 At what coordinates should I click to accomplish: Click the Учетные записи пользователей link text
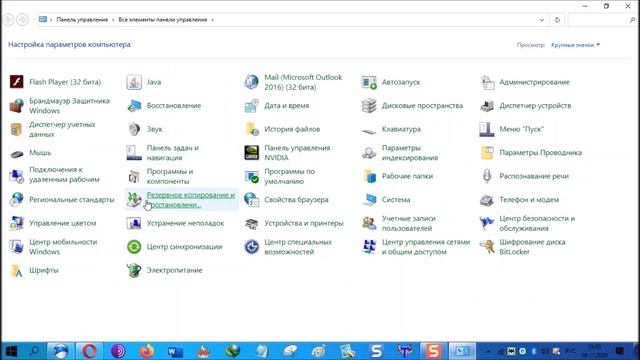click(409, 223)
